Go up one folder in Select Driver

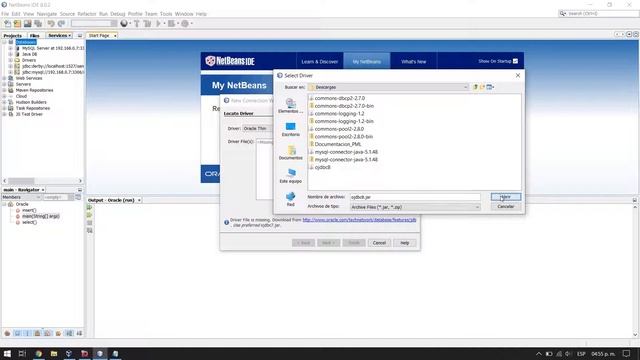coord(475,87)
